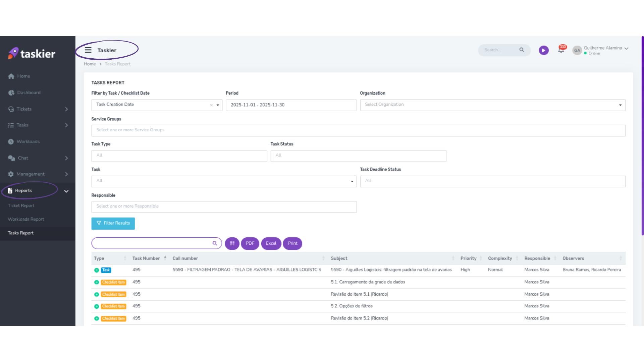Collapse the Reports sidebar section
Viewport: 644px width, 362px height.
click(x=66, y=191)
